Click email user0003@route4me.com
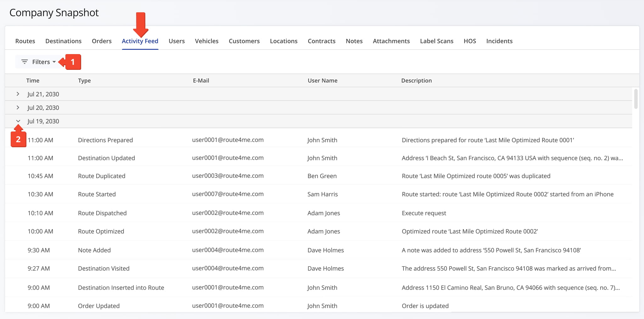 (228, 176)
